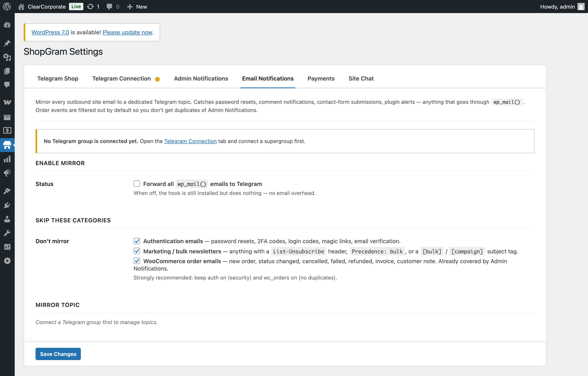Click the [campaign] subject tag code
Viewport: 588px width, 376px height.
467,251
